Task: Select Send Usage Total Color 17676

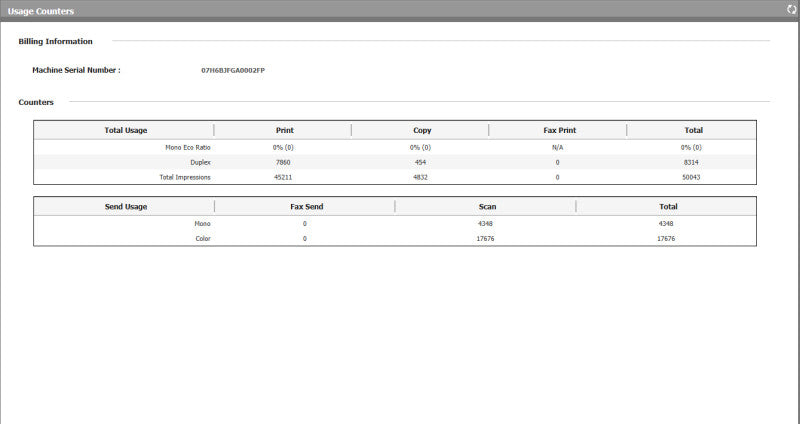Action: 666,238
